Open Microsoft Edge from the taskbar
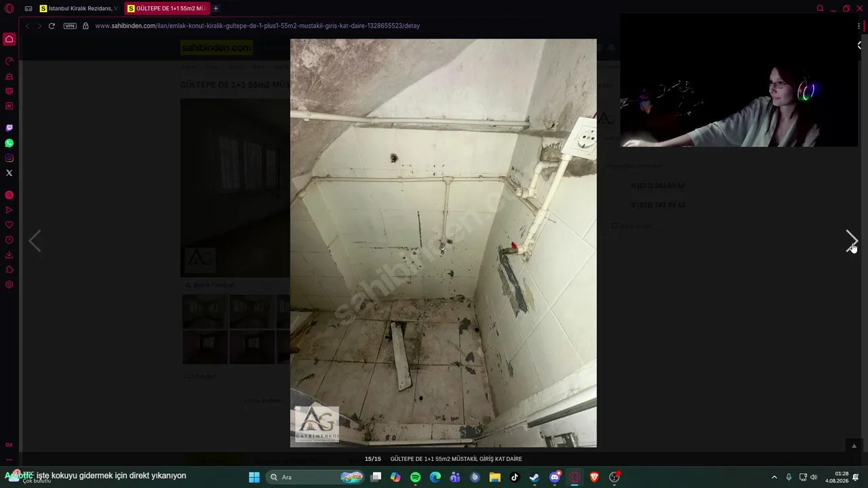 (x=435, y=477)
